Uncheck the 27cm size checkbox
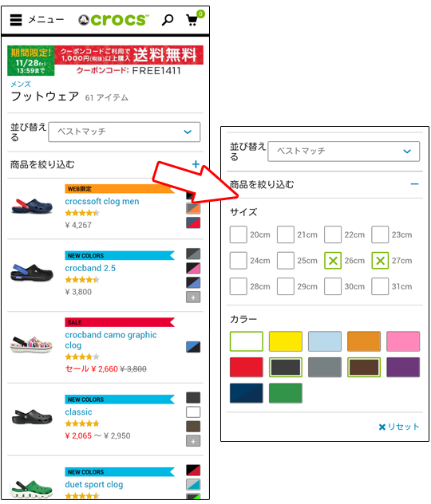Viewport: 431px width, 504px height. [x=380, y=260]
